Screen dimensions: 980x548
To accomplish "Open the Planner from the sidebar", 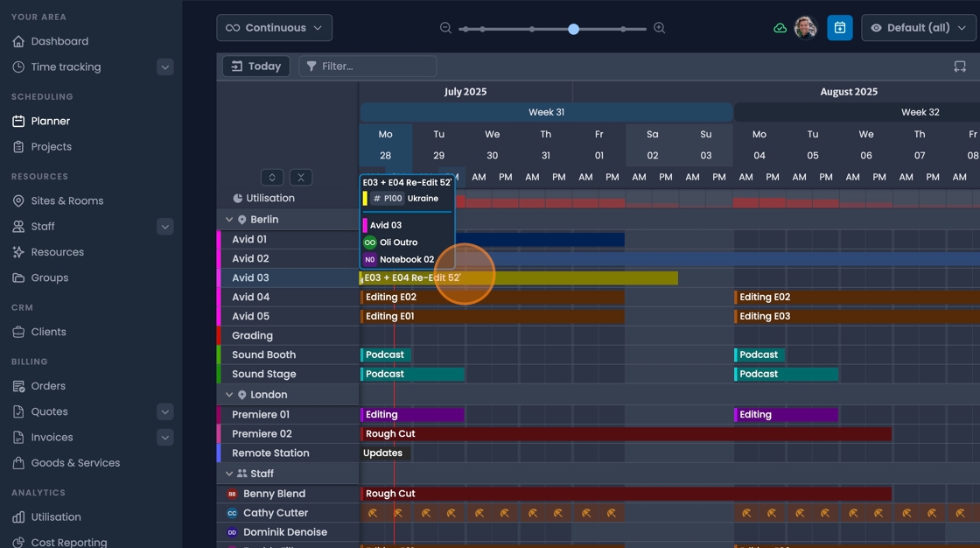I will 52,121.
